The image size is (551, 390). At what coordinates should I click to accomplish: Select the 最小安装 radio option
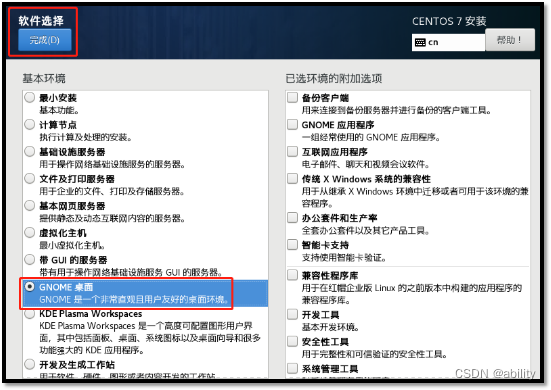30,97
